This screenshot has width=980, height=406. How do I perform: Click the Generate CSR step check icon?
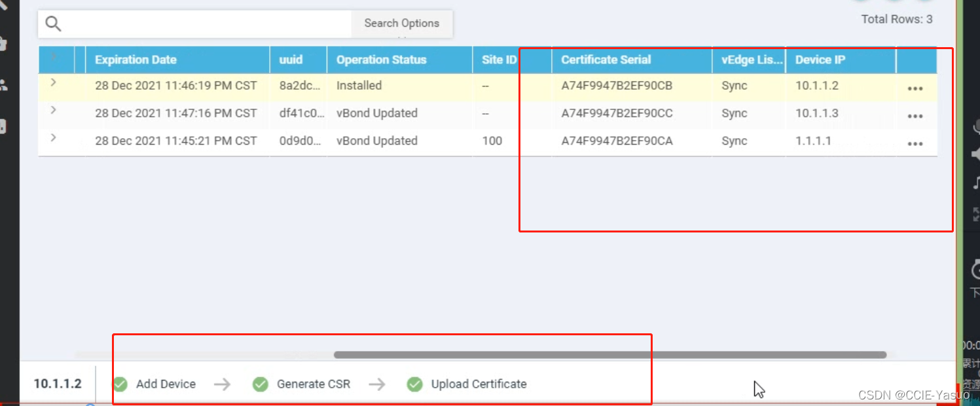[x=261, y=384]
